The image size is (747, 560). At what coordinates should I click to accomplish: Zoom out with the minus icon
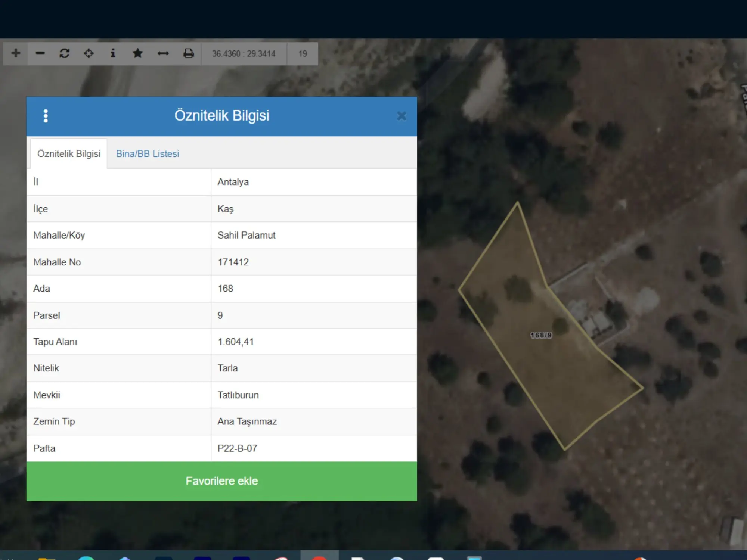(40, 53)
